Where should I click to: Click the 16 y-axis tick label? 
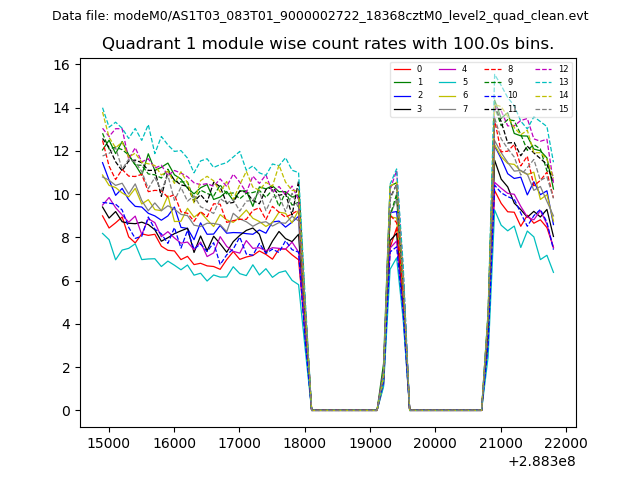click(61, 65)
